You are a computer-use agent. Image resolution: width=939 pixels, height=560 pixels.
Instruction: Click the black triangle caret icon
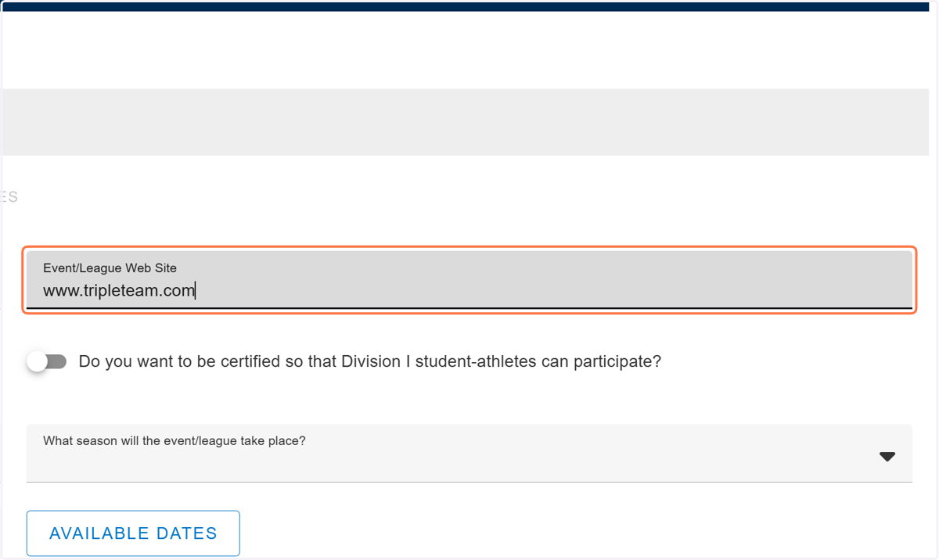(x=887, y=457)
